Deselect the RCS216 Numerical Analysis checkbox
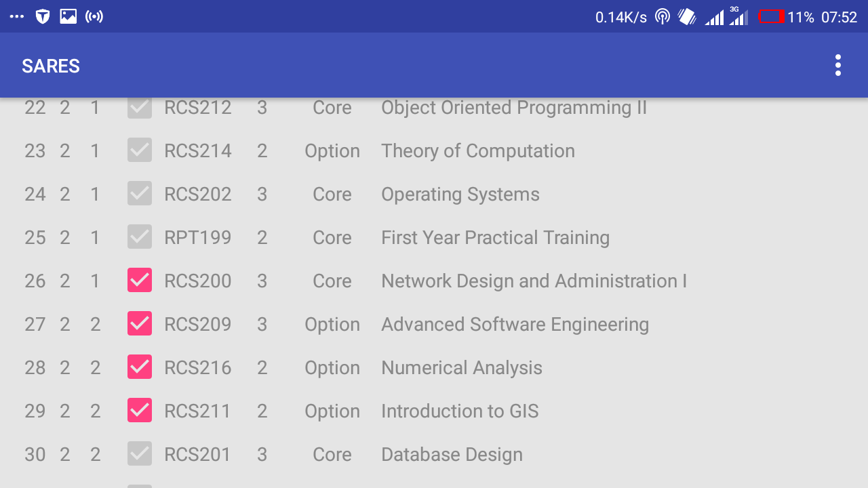The image size is (868, 488). click(140, 367)
